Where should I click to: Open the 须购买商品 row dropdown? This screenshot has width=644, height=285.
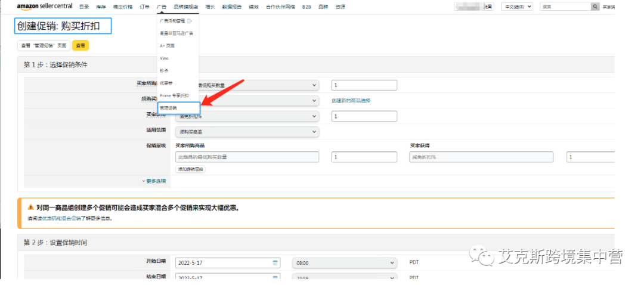pyautogui.click(x=247, y=101)
